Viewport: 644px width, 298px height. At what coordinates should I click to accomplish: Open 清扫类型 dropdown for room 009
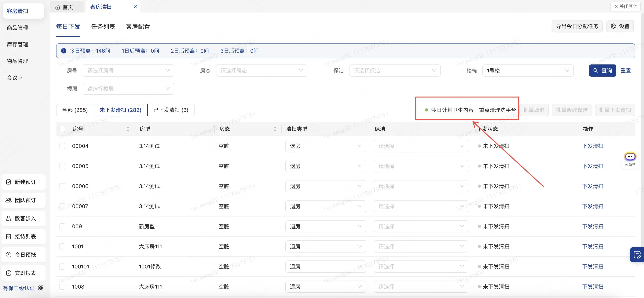click(x=325, y=226)
